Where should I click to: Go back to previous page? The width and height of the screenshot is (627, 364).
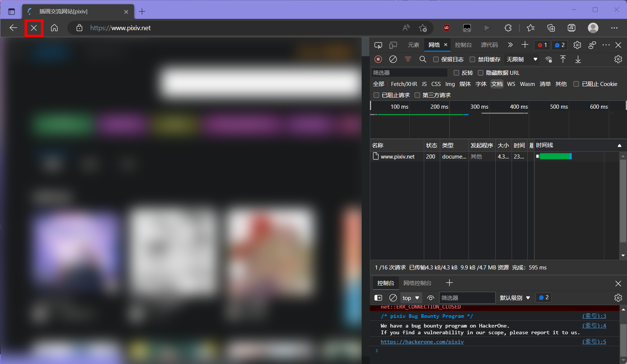click(x=13, y=28)
